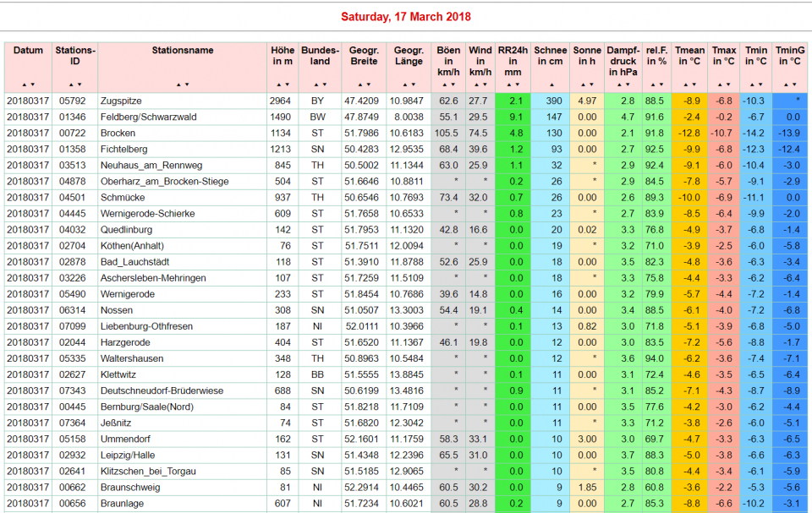812x513 pixels.
Task: Click the Brocken station row name
Action: tap(118, 133)
